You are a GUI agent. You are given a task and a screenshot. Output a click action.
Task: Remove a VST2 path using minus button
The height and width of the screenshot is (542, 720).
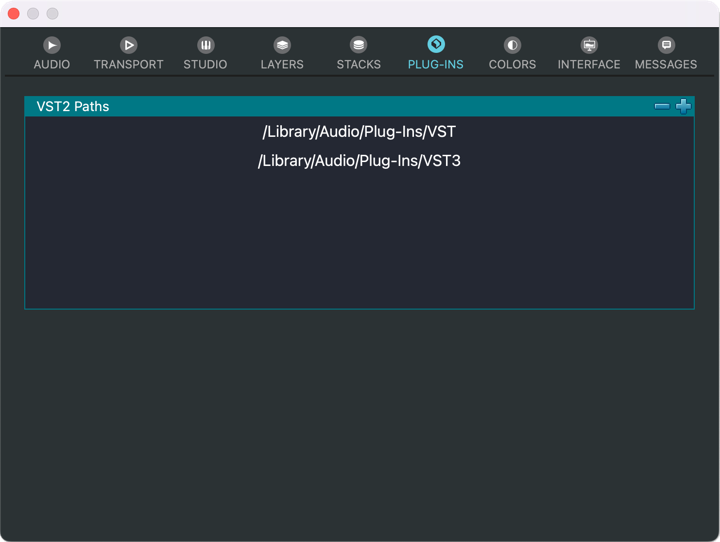pyautogui.click(x=661, y=106)
